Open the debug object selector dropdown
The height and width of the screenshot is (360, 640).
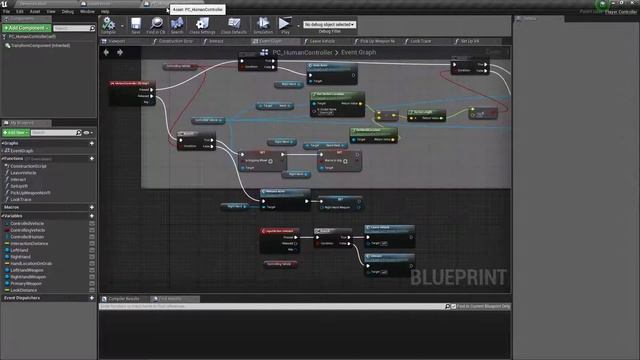coord(329,24)
